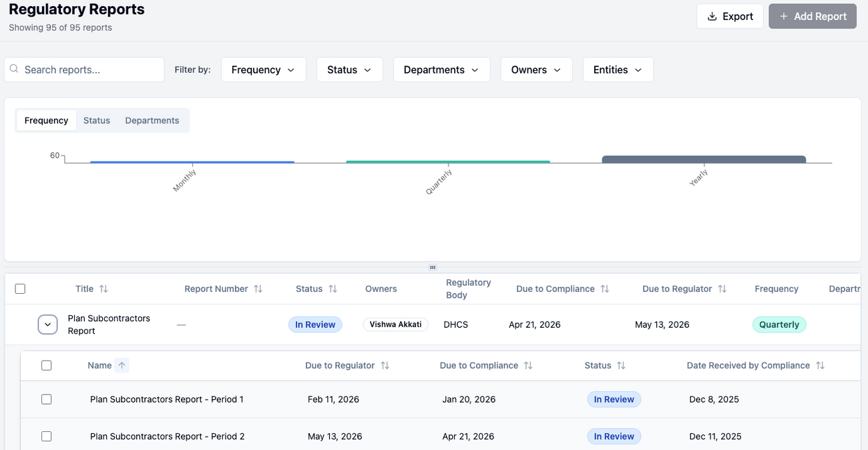Click the Export button
Image resolution: width=868 pixels, height=450 pixels.
pyautogui.click(x=730, y=16)
